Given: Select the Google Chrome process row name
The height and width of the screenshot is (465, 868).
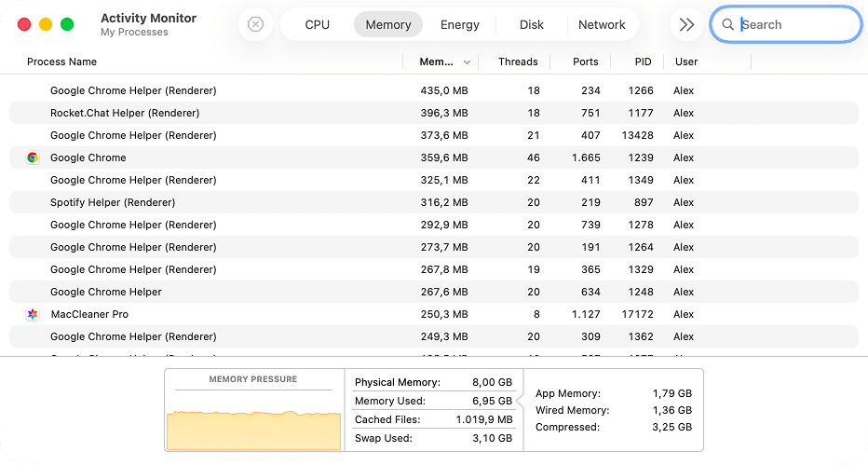Looking at the screenshot, I should (x=88, y=157).
